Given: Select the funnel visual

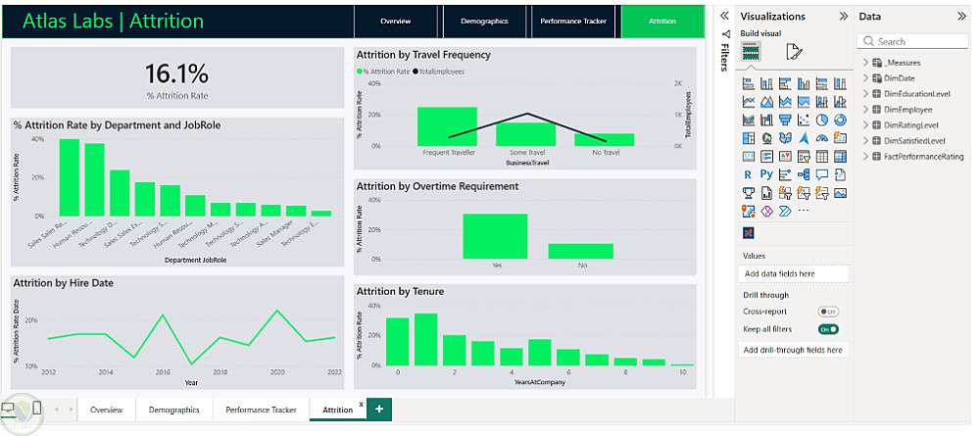Looking at the screenshot, I should coord(785,120).
